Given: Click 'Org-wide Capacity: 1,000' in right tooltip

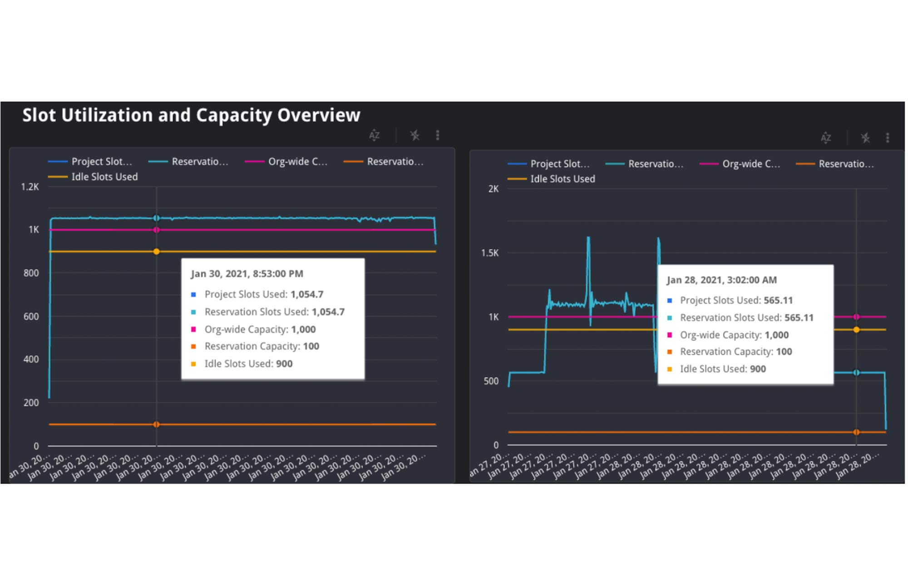Looking at the screenshot, I should click(728, 335).
